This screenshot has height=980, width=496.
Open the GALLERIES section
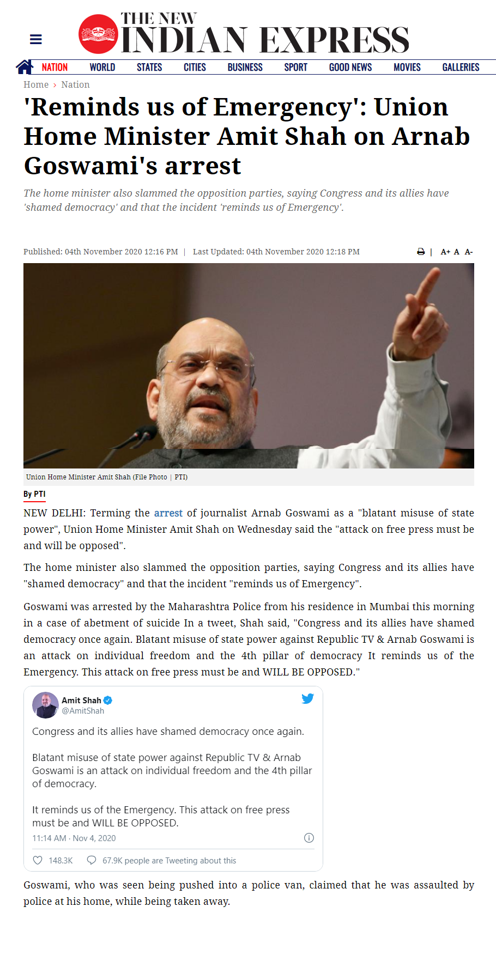(461, 67)
